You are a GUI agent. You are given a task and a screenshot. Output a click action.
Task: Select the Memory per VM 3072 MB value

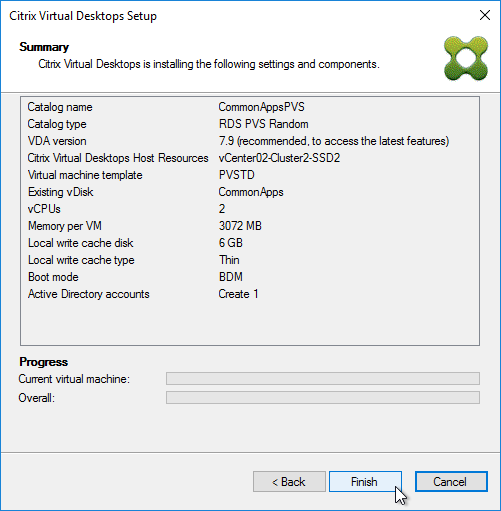point(240,226)
